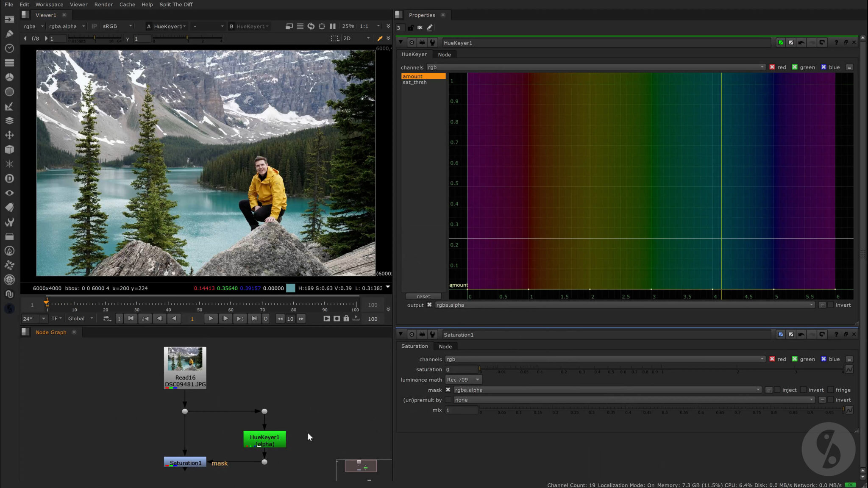Click the saturation slider track
Viewport: 868px width, 488px height.
click(x=661, y=369)
